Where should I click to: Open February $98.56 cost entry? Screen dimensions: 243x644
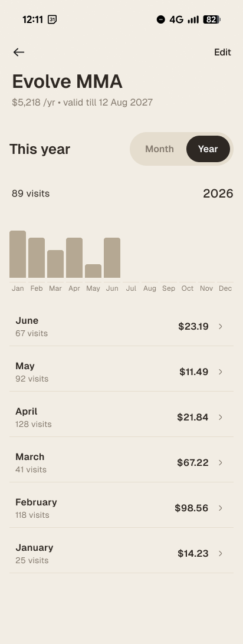point(121,508)
